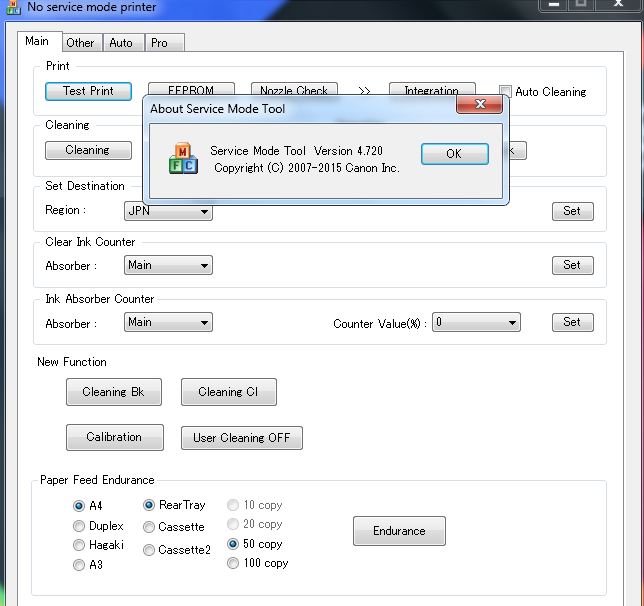
Task: Select the 50 copy radio button
Action: pos(233,544)
